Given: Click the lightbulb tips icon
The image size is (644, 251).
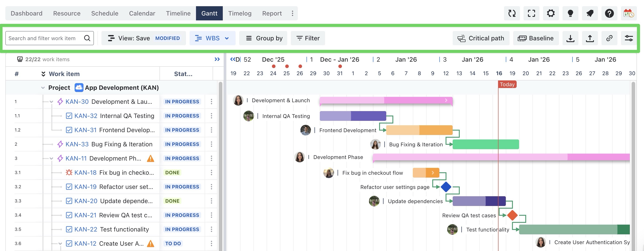Looking at the screenshot, I should point(570,13).
